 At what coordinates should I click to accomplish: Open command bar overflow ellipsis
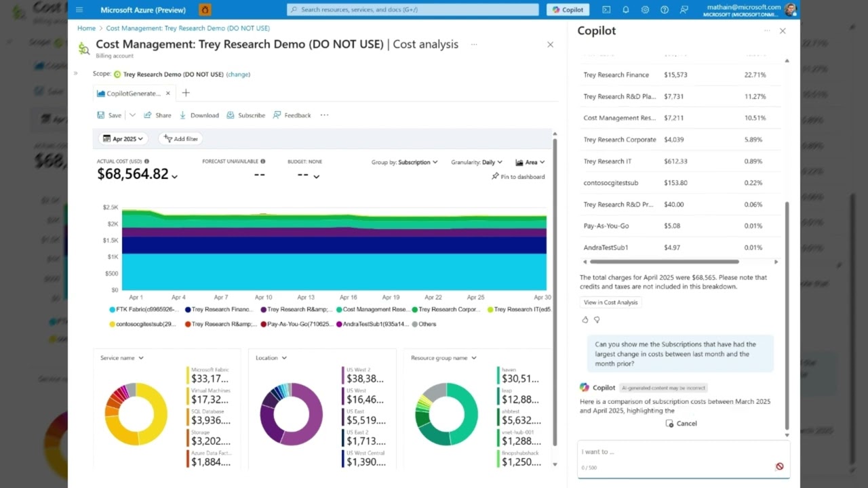324,115
